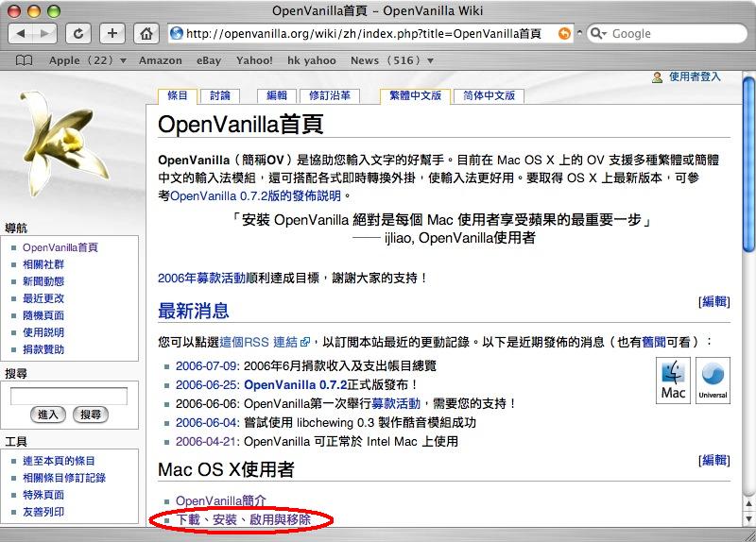Open the 2006年募款活動 link
The image size is (756, 542).
pos(201,278)
